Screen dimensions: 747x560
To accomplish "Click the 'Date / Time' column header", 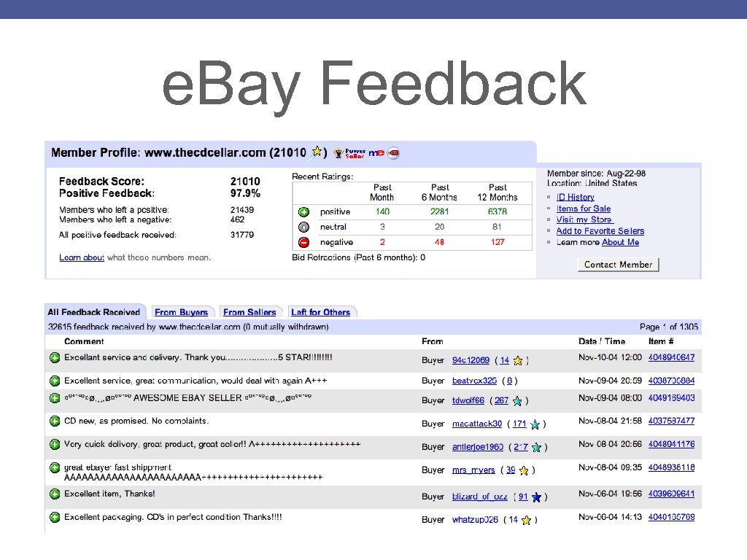I will [602, 341].
